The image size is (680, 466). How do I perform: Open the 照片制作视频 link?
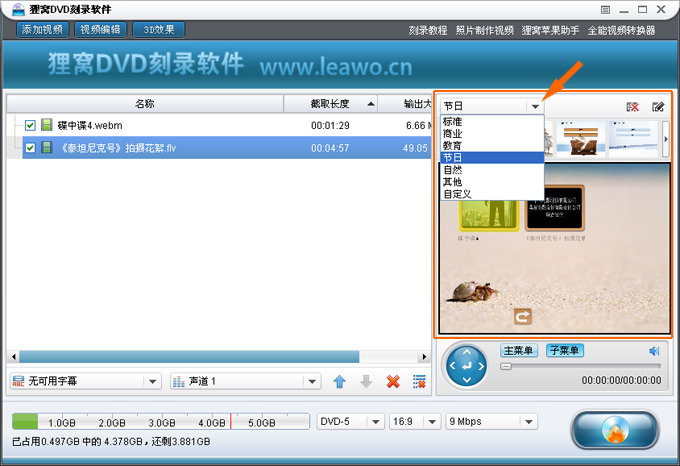[x=484, y=30]
